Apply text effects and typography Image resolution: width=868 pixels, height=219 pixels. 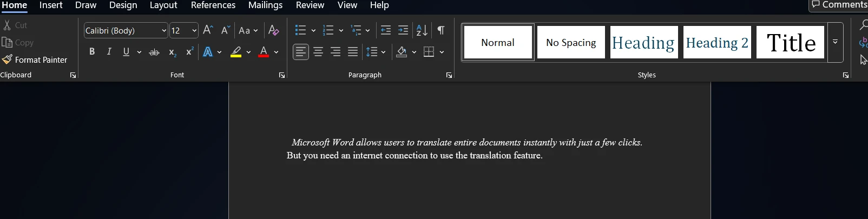click(208, 52)
